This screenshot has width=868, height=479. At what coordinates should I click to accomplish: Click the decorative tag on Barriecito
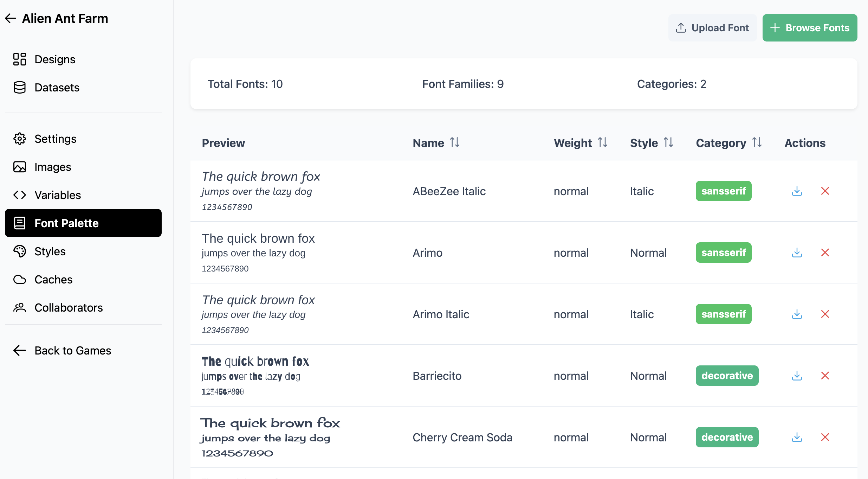point(727,376)
